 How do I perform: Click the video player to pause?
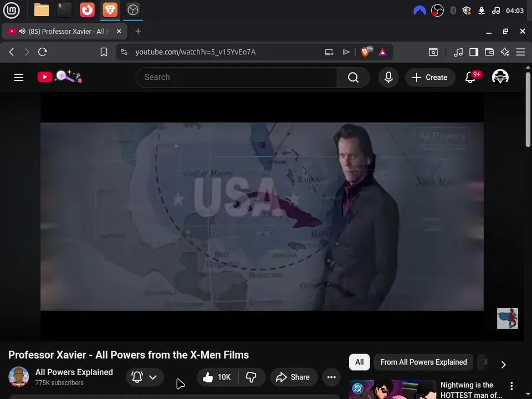point(262,217)
